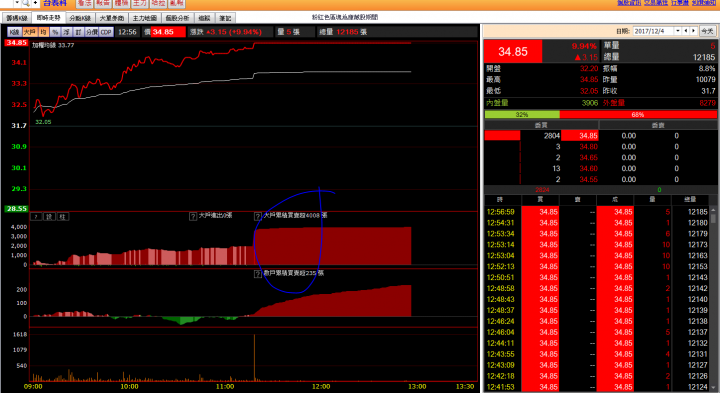720x393 pixels.
Task: Click the plus icon next to the magnifier
Action: (35, 3)
